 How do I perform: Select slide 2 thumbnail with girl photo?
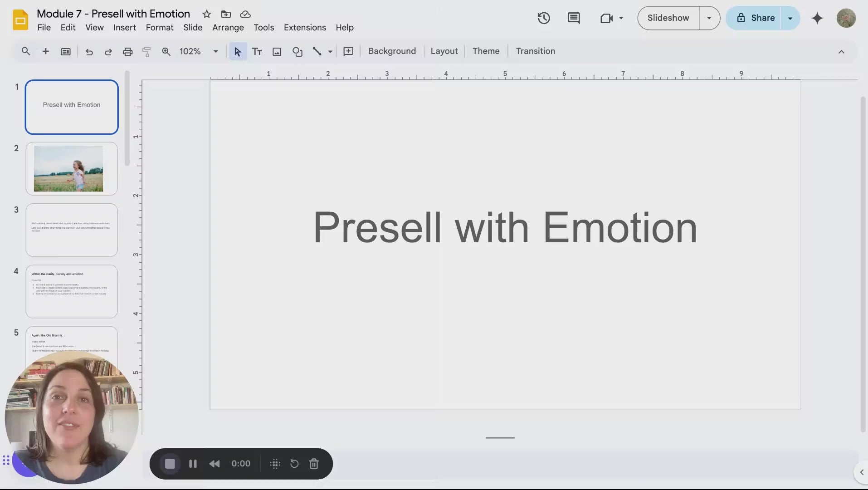pyautogui.click(x=72, y=168)
